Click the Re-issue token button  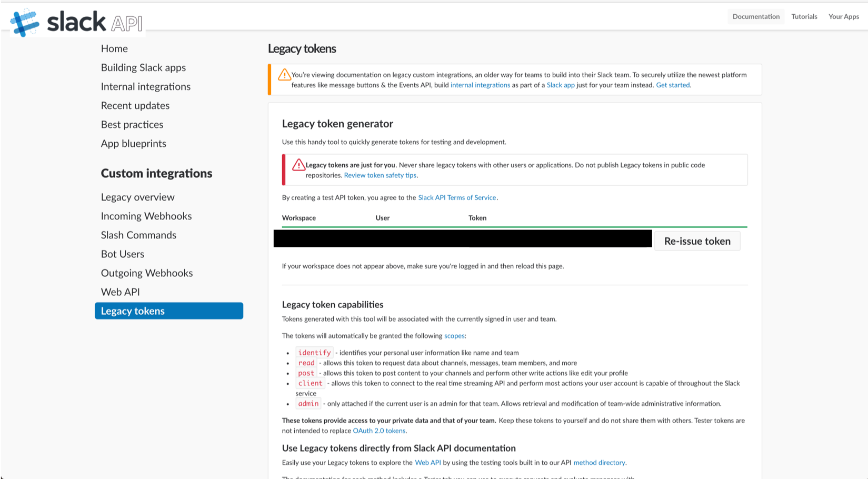697,241
